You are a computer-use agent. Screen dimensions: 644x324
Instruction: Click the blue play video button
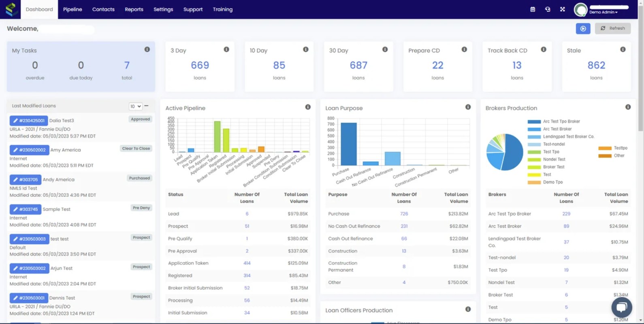583,28
